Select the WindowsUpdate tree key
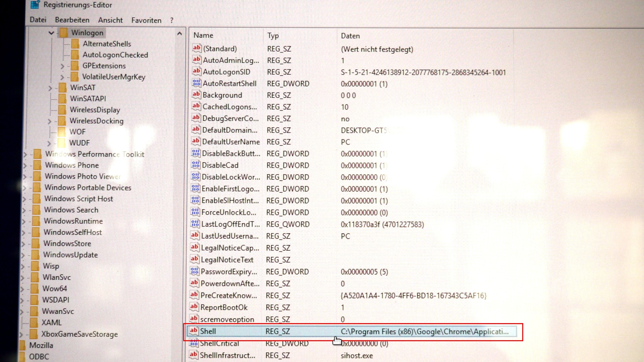The width and height of the screenshot is (644, 362). pyautogui.click(x=70, y=255)
